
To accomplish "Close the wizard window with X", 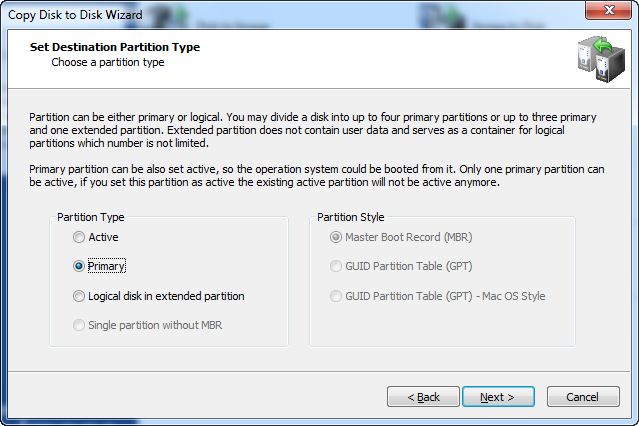I will (x=608, y=10).
